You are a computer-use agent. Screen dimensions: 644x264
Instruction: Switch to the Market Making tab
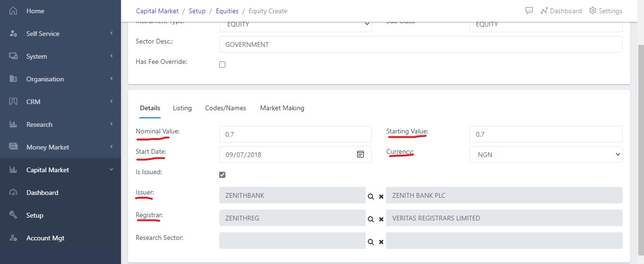pyautogui.click(x=282, y=108)
